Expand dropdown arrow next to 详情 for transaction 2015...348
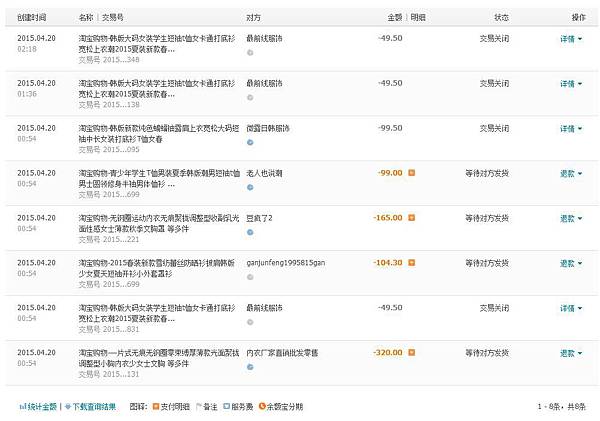600x421 pixels. (x=580, y=39)
